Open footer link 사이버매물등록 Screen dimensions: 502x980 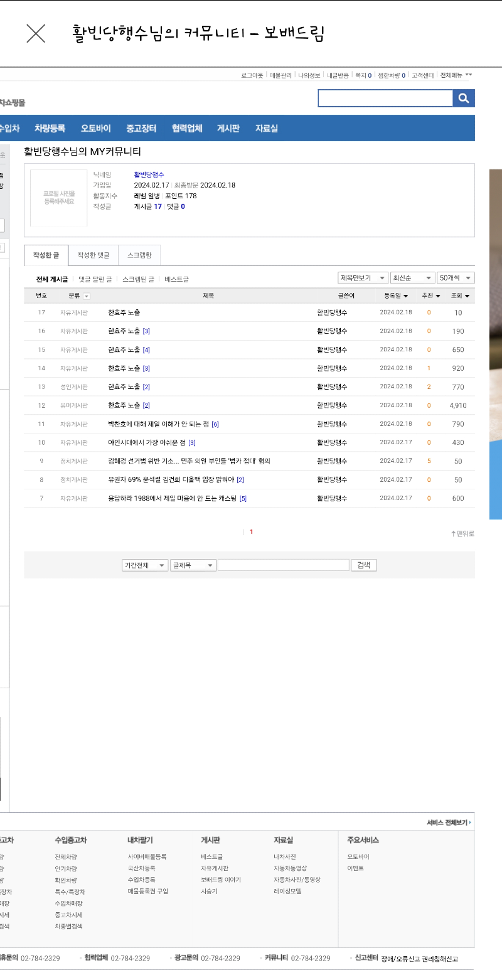[x=147, y=856]
